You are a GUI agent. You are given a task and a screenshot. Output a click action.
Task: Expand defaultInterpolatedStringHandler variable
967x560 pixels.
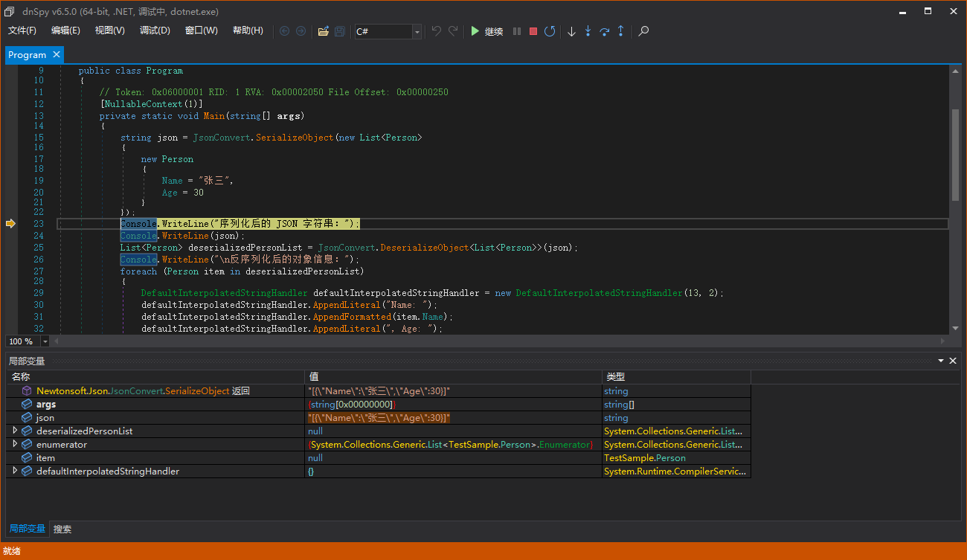[x=15, y=471]
